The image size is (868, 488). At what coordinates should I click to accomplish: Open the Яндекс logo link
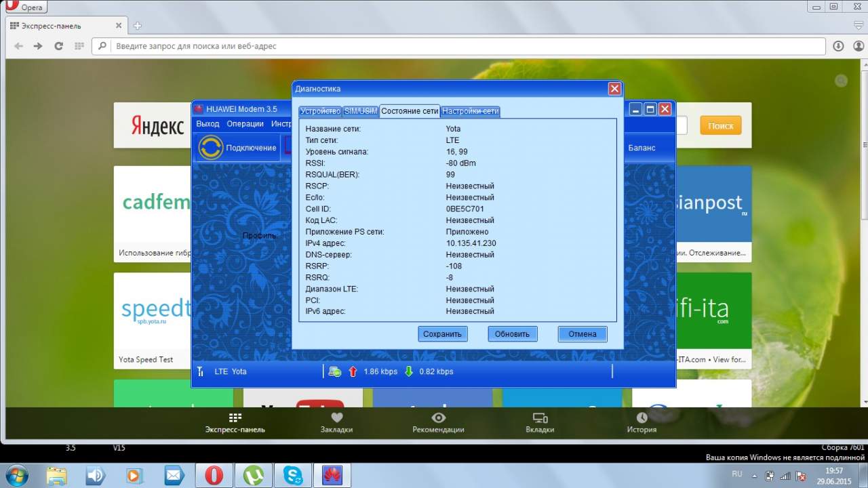(x=157, y=125)
